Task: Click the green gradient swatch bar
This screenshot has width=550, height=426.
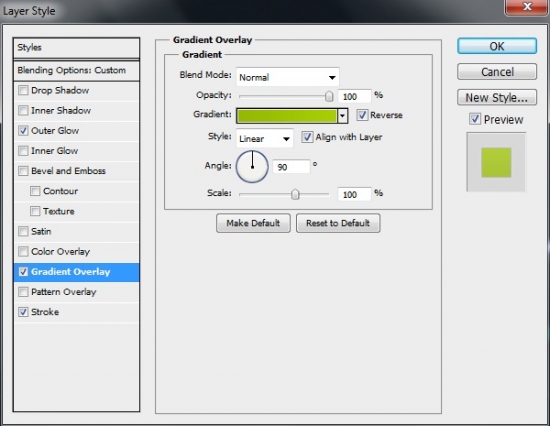Action: [287, 116]
